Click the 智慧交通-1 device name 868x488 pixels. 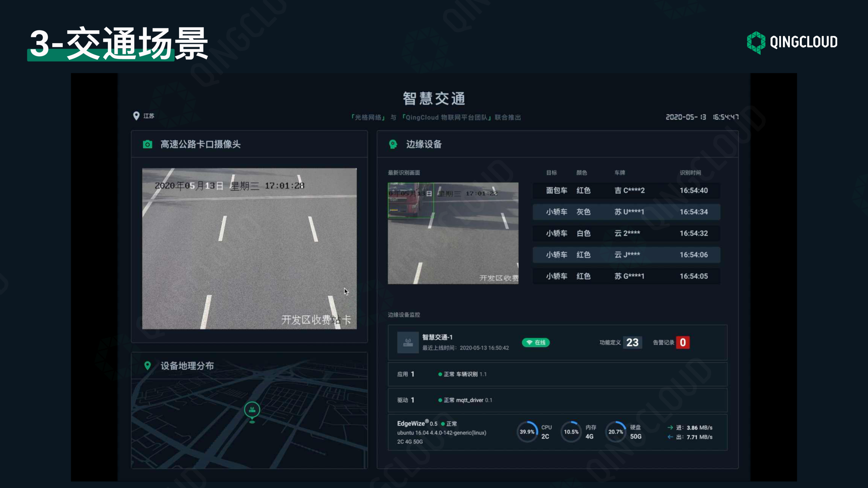pyautogui.click(x=437, y=337)
